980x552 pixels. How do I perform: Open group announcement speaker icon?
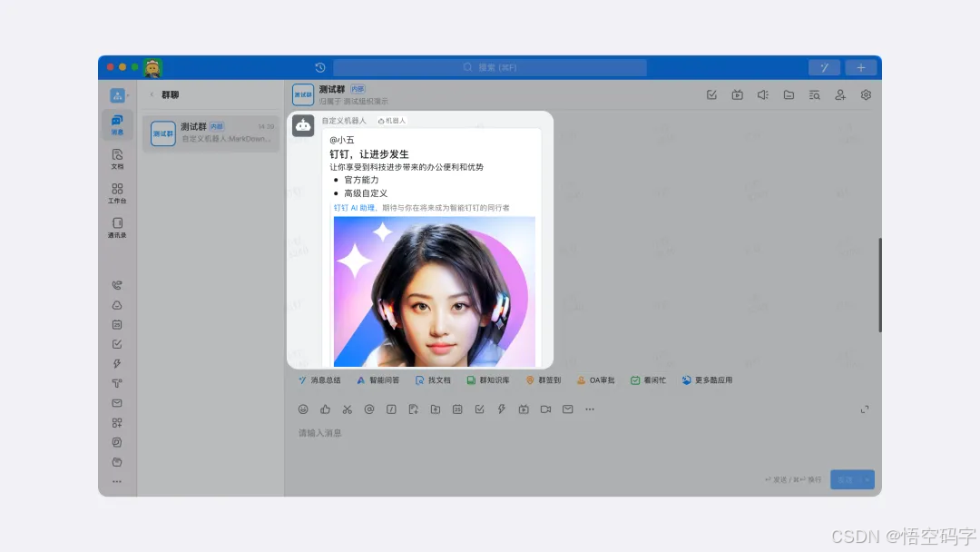763,95
